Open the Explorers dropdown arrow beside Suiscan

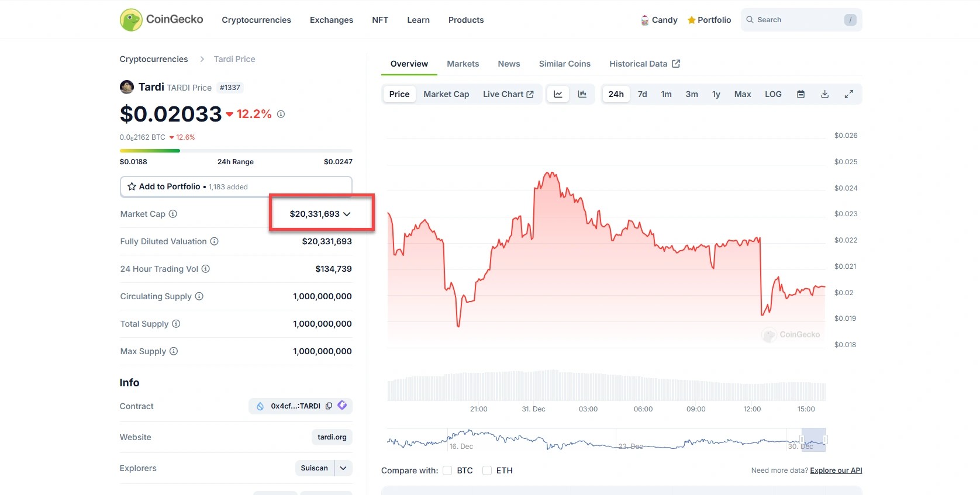(x=343, y=468)
